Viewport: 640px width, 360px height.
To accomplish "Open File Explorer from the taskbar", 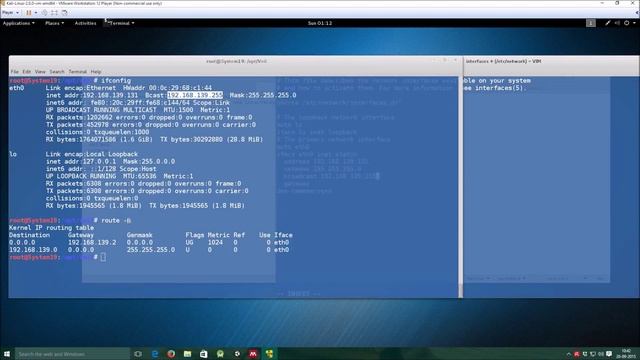I will tap(187, 354).
